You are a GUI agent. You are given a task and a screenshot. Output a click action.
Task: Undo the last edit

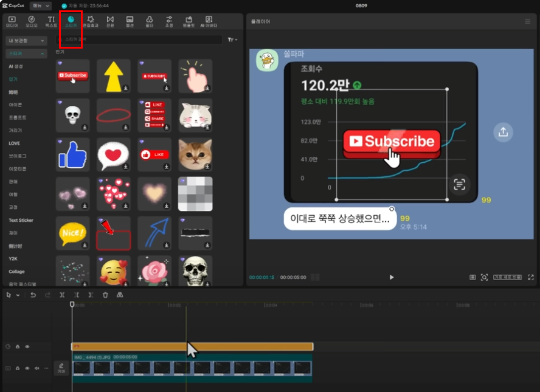pos(33,295)
